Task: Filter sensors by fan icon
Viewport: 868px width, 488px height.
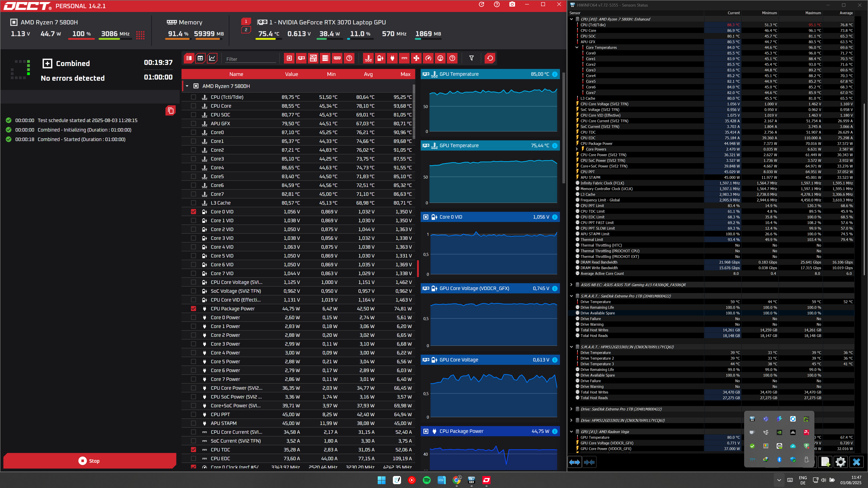Action: (416, 58)
